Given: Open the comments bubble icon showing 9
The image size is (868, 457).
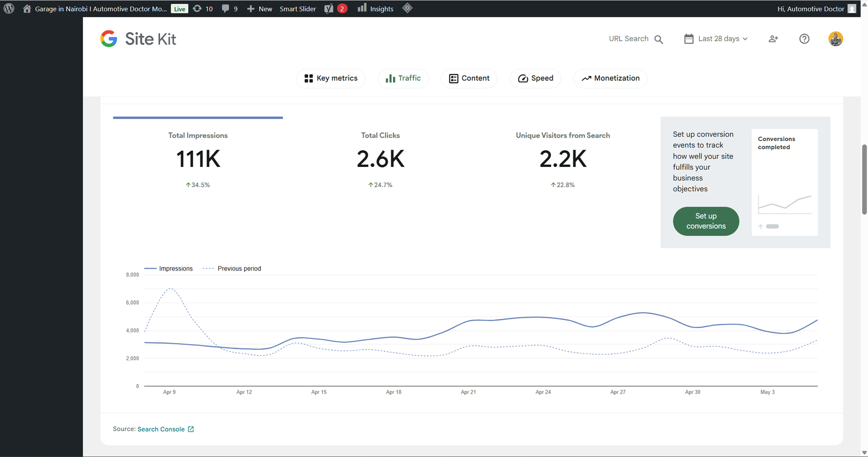Looking at the screenshot, I should coord(226,9).
